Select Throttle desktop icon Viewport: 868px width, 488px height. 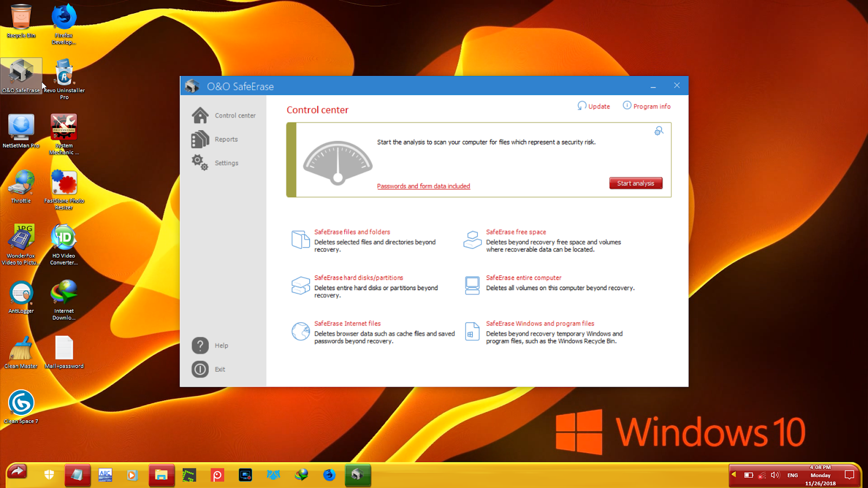tap(21, 186)
